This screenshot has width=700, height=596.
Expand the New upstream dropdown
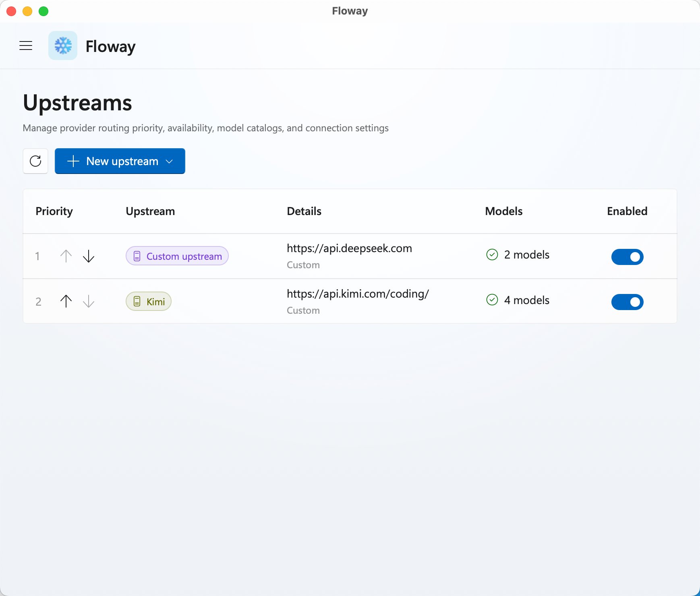click(120, 161)
